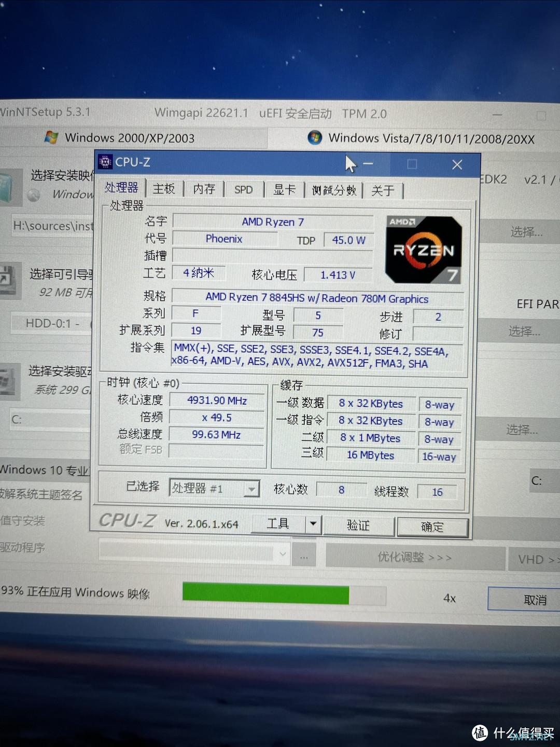Screen dimensions: 560x747
Task: Click the empty 插槽 field
Action: coord(273,256)
